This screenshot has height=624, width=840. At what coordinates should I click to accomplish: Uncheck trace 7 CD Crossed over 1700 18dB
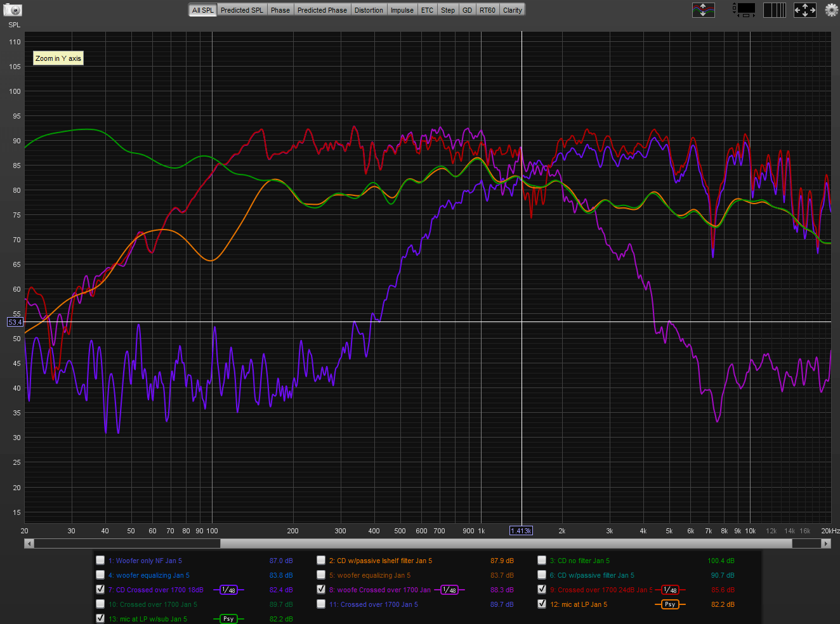coord(100,589)
